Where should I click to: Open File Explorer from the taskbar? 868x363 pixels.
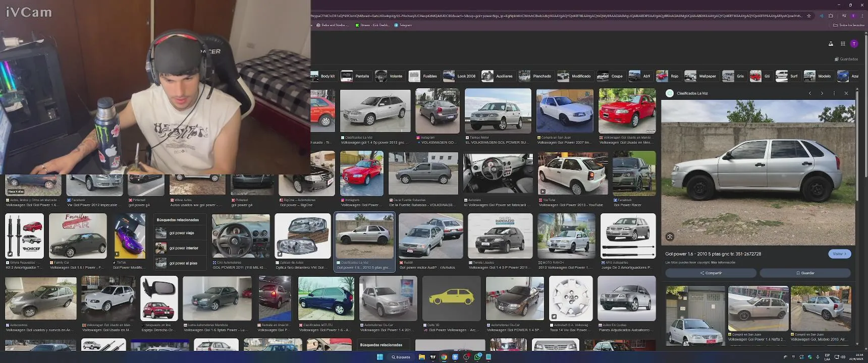(x=421, y=357)
